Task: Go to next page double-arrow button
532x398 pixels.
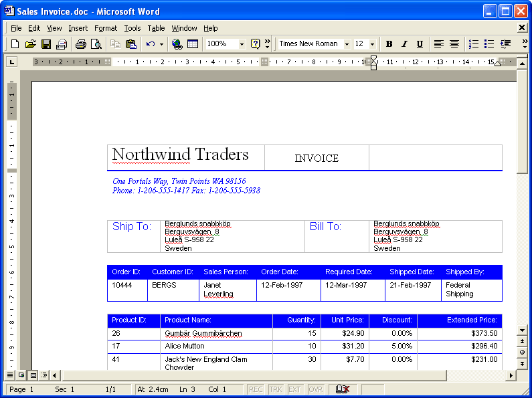Action: [x=522, y=364]
